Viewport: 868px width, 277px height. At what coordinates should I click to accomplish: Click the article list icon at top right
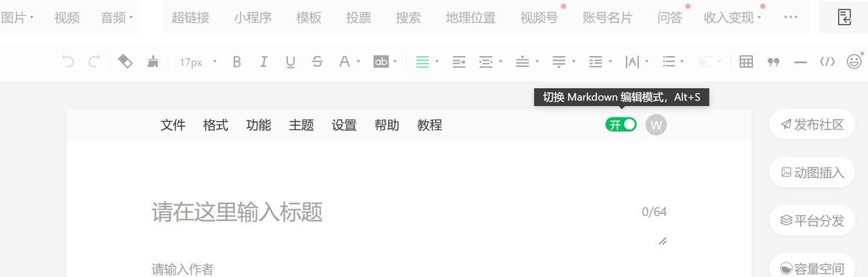(844, 17)
